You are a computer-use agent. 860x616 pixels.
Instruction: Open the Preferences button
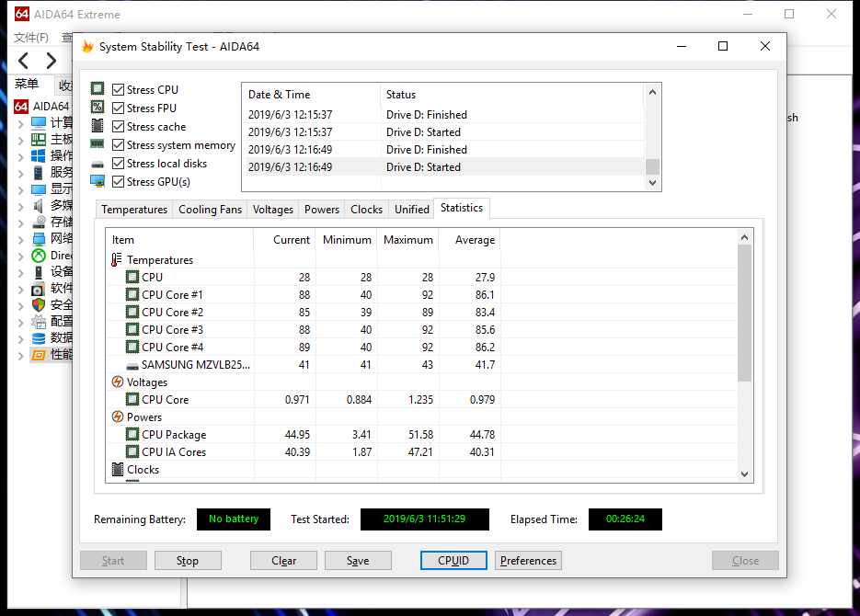pos(528,561)
